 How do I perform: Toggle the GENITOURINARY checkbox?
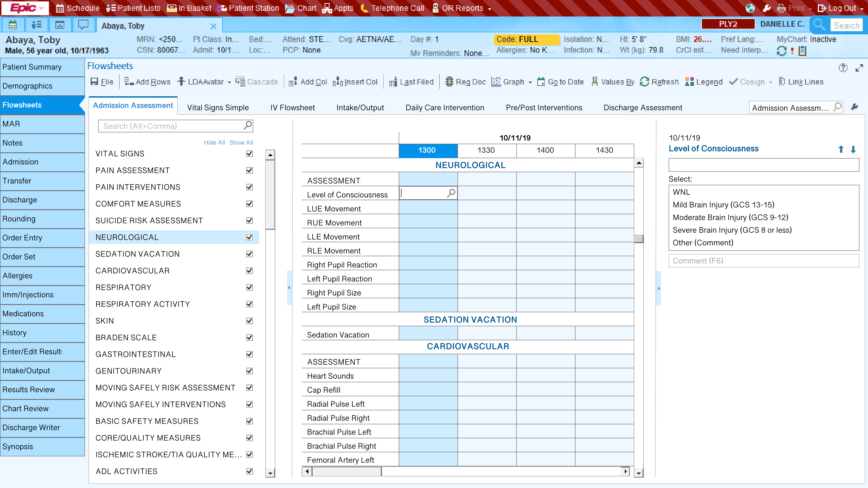tap(249, 371)
